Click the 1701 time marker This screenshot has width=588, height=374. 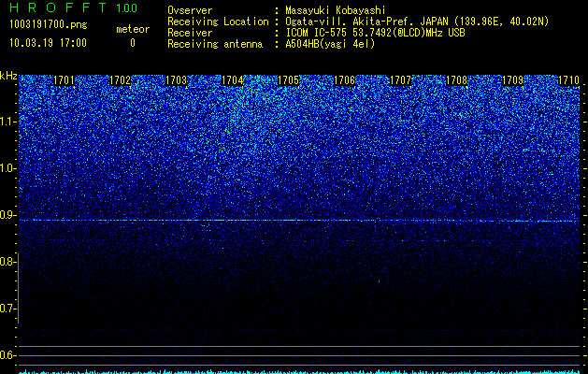[64, 80]
